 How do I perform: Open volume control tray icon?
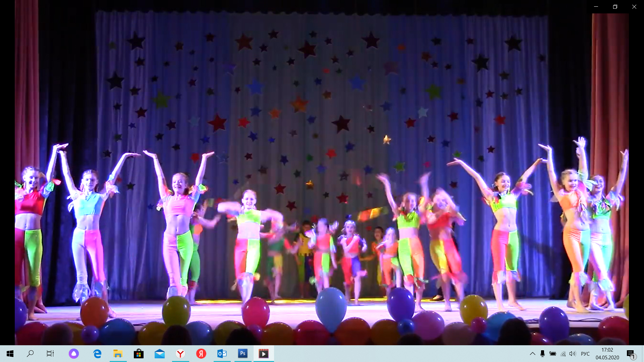pyautogui.click(x=573, y=354)
